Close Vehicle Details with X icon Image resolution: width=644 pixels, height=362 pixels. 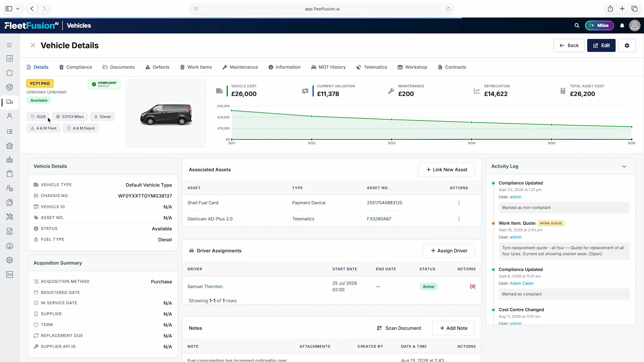pos(33,45)
